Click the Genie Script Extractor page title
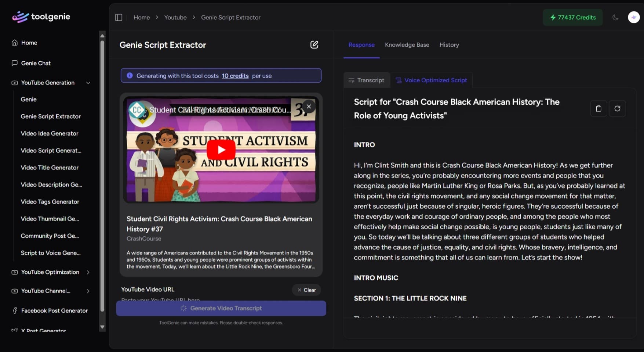 [163, 45]
